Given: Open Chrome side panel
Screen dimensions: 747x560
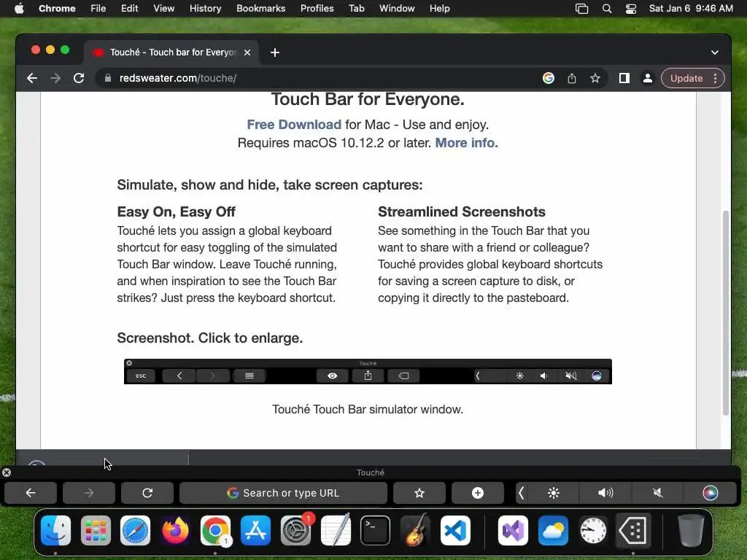Looking at the screenshot, I should click(624, 78).
